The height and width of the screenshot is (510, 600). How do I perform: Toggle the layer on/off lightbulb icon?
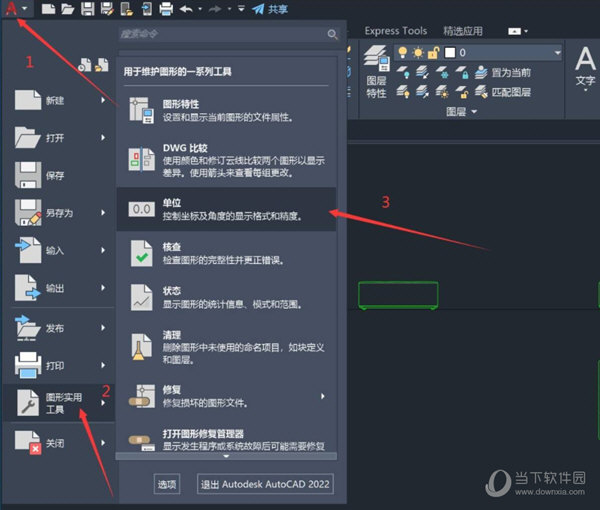pyautogui.click(x=403, y=52)
